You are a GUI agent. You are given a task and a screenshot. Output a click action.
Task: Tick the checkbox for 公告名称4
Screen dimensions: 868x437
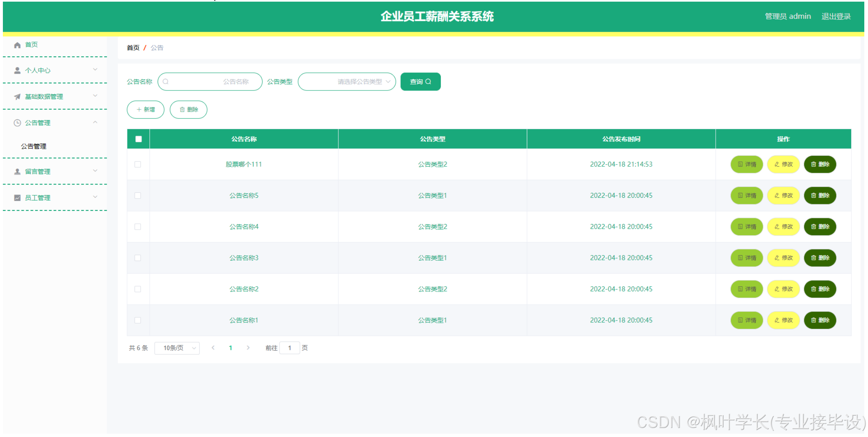[x=138, y=227]
